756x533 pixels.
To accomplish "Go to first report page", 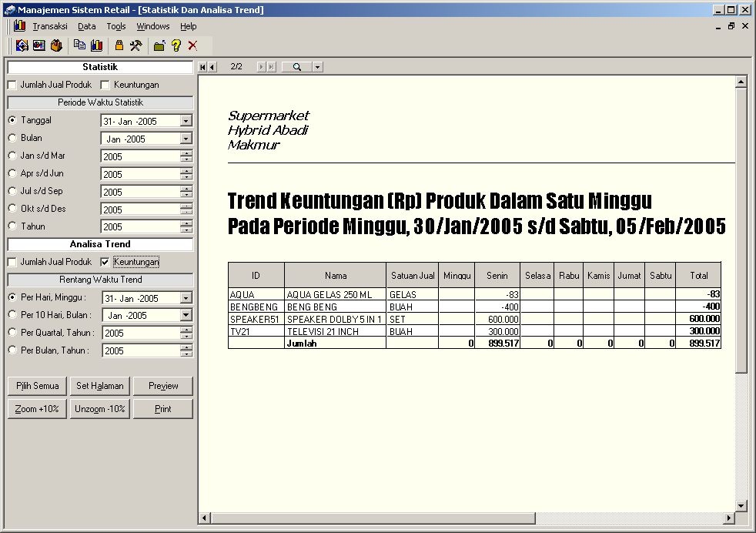I will (202, 67).
